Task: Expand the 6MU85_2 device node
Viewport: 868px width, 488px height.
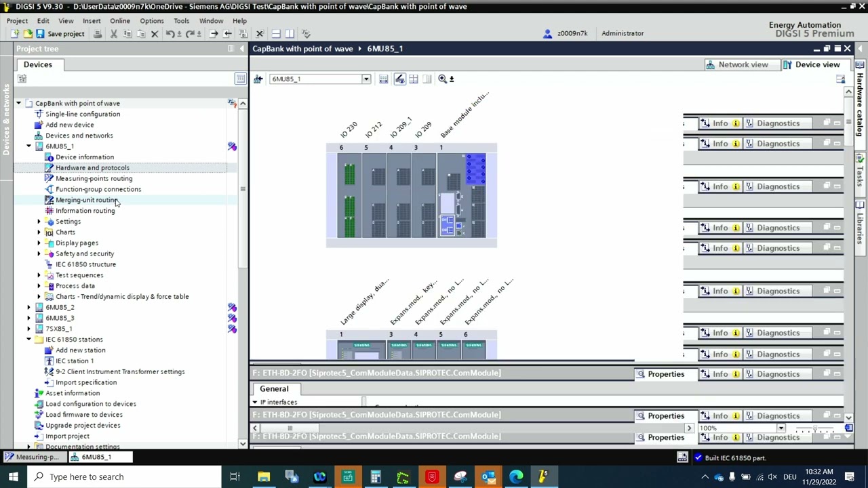Action: pyautogui.click(x=29, y=308)
